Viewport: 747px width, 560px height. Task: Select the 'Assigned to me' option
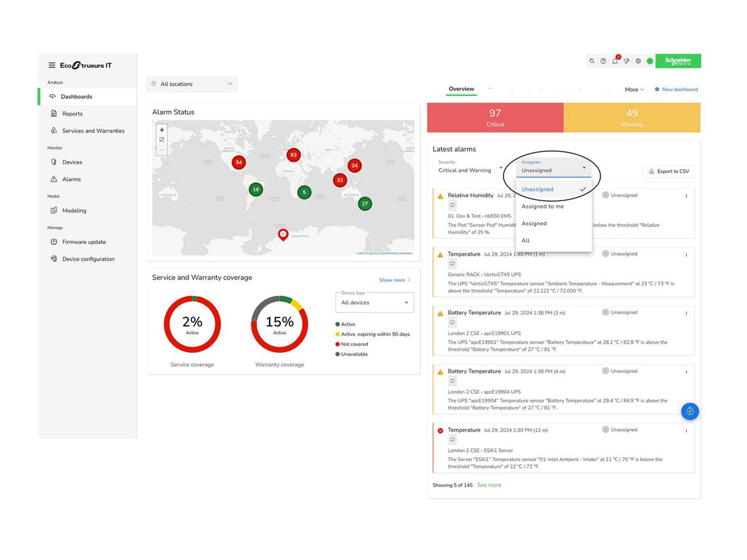tap(543, 207)
